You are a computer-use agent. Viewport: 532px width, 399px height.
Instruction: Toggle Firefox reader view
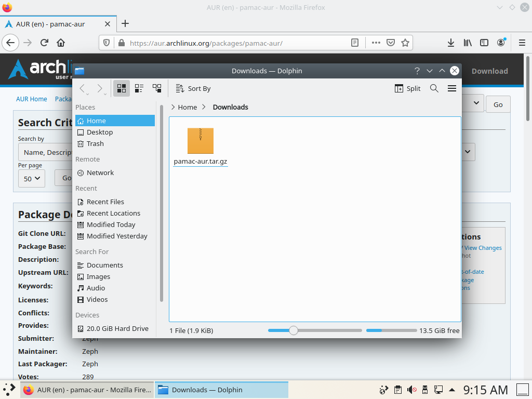tap(355, 43)
